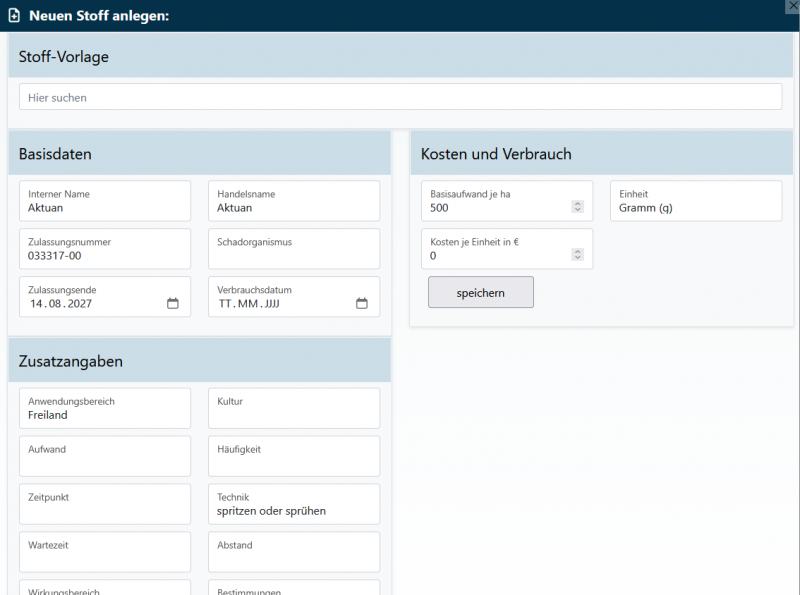Select the Abstand input field
800x595 pixels.
pos(293,553)
